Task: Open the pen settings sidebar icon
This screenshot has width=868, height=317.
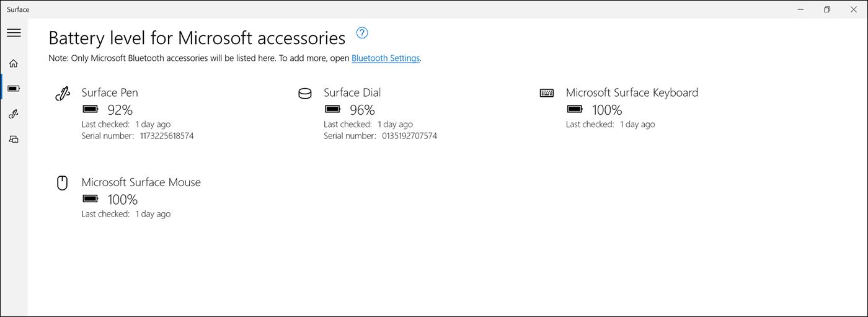Action: [x=14, y=114]
